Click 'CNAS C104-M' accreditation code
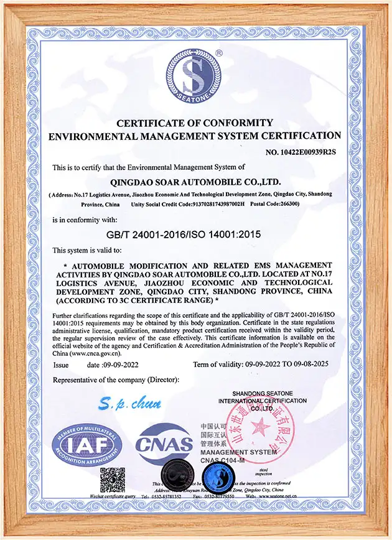The width and height of the screenshot is (392, 540). click(223, 460)
